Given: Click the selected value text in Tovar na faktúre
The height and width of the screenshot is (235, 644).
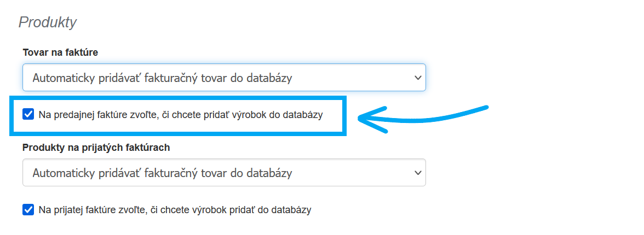Looking at the screenshot, I should pos(162,78).
